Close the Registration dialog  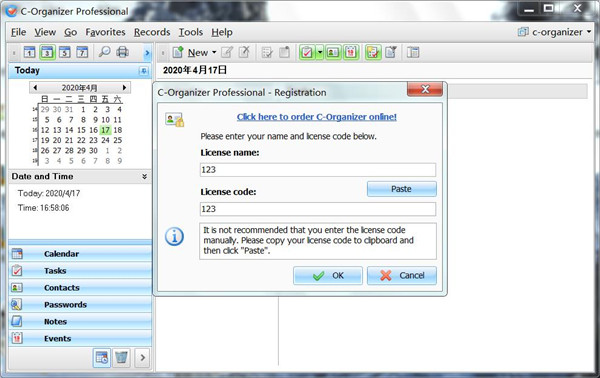tap(425, 90)
